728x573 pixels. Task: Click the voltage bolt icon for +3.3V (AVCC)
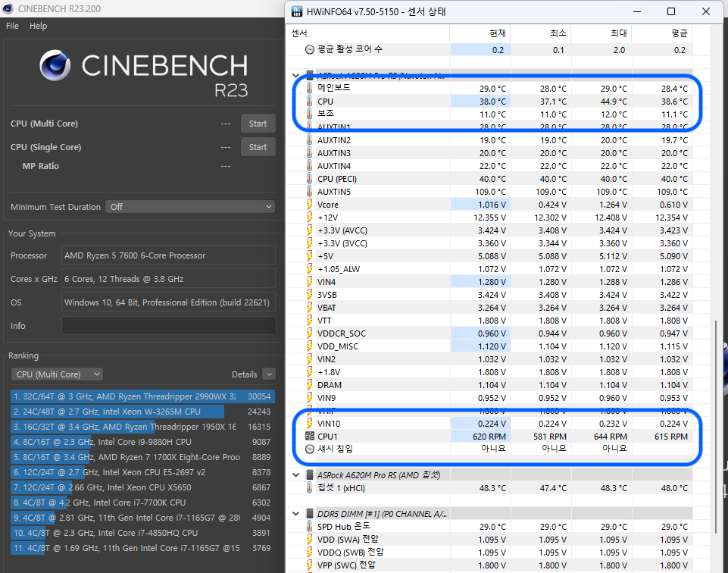tap(310, 230)
